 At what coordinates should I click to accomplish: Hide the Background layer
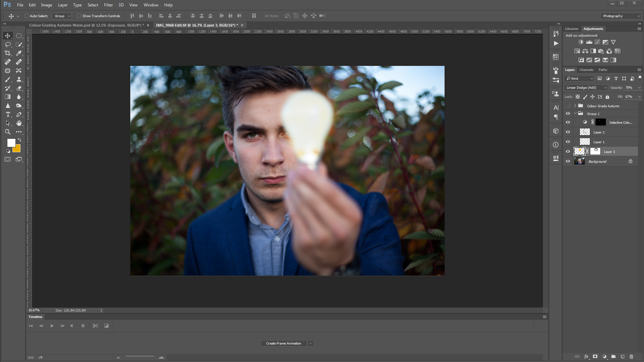[x=568, y=161]
